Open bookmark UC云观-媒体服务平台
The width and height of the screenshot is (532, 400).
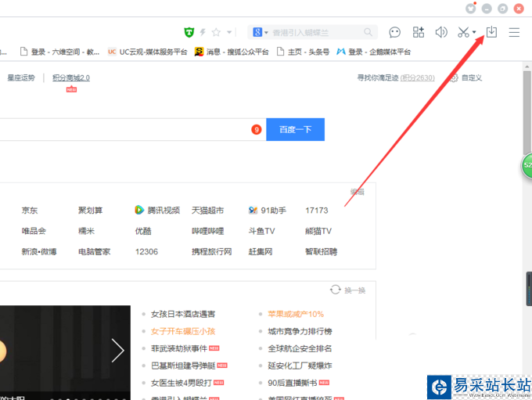[x=148, y=52]
